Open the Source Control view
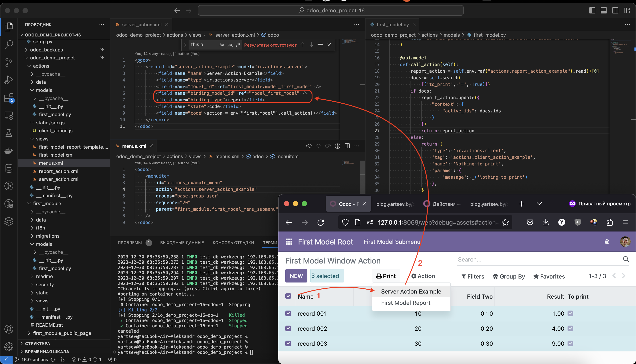This screenshot has height=364, width=636. click(x=9, y=62)
